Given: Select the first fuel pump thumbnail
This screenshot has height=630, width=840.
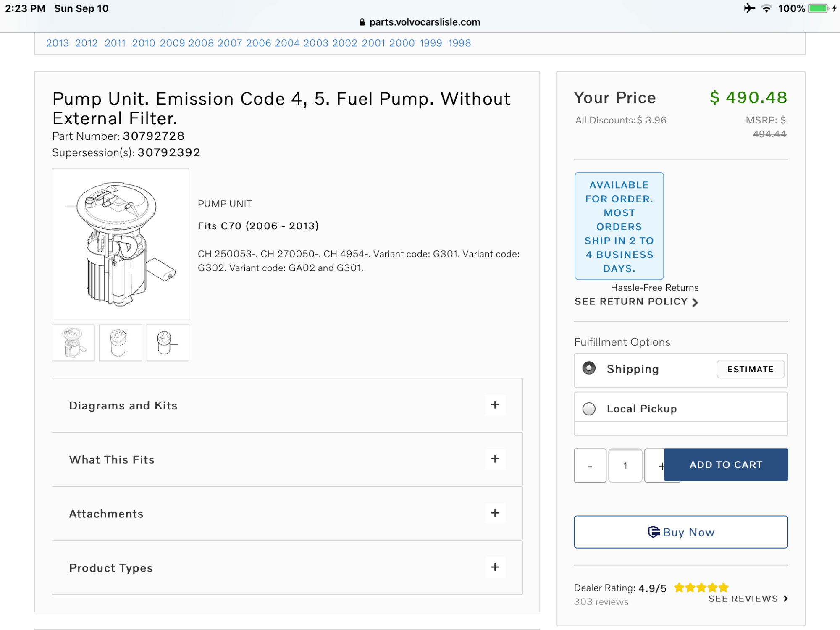Looking at the screenshot, I should pyautogui.click(x=73, y=343).
